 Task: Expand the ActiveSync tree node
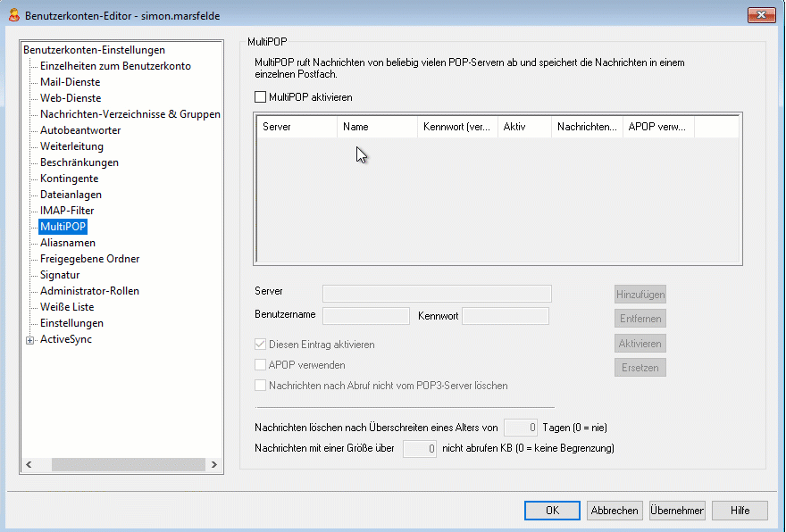tap(30, 339)
